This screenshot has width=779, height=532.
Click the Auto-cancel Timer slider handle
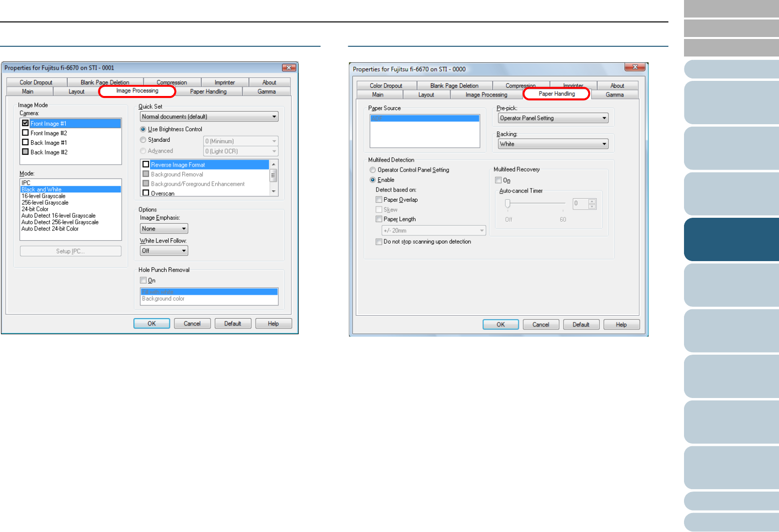pos(507,203)
